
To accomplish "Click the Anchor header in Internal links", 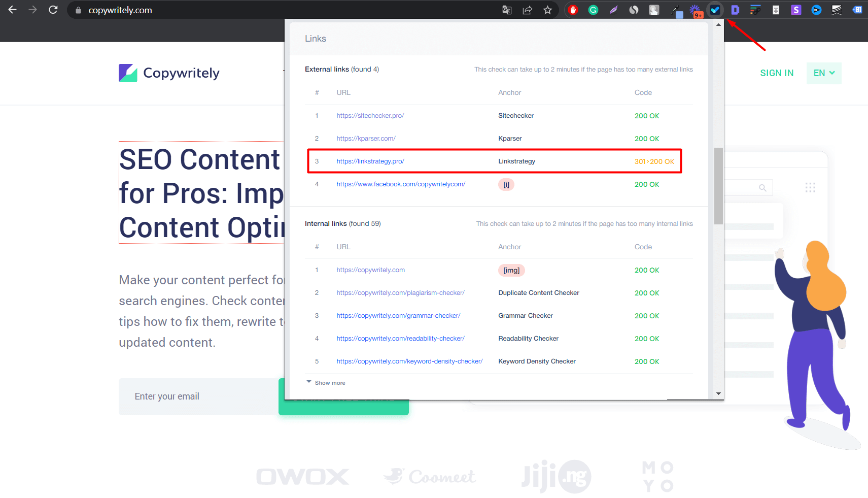I will (x=509, y=247).
